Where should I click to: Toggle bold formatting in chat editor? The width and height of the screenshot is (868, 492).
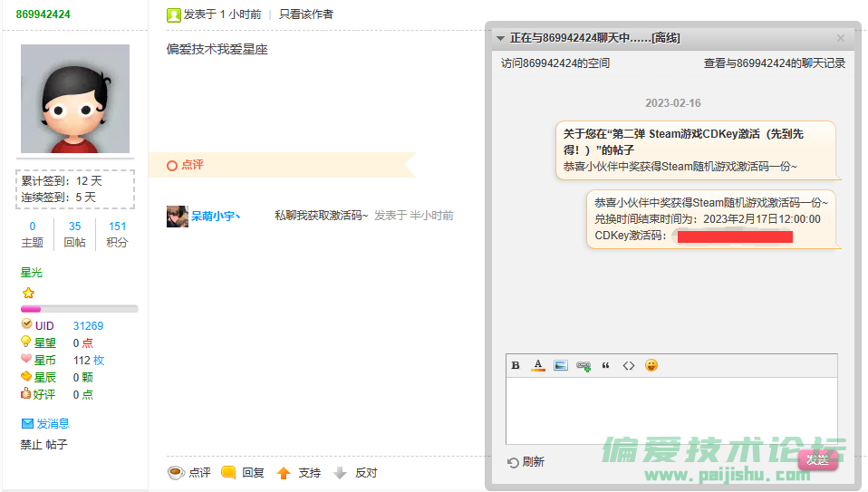[x=516, y=365]
